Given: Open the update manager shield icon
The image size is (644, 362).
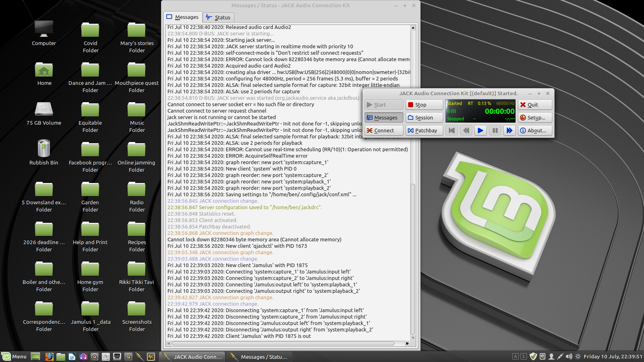Looking at the screenshot, I should pos(533,356).
